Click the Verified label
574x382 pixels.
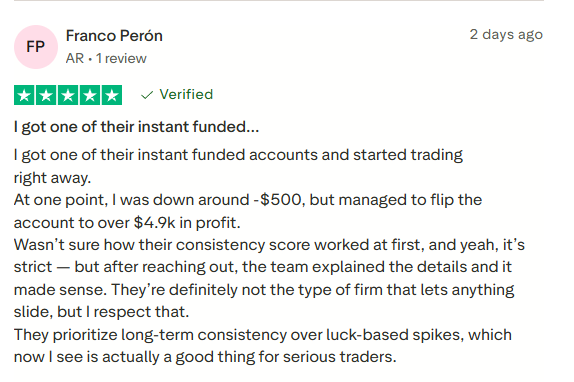186,94
